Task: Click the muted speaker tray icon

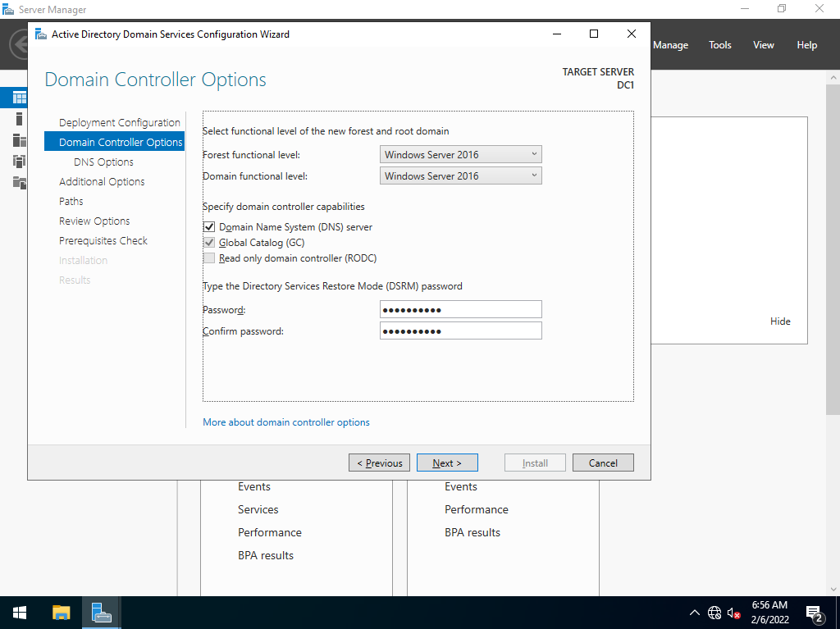Action: 734,613
